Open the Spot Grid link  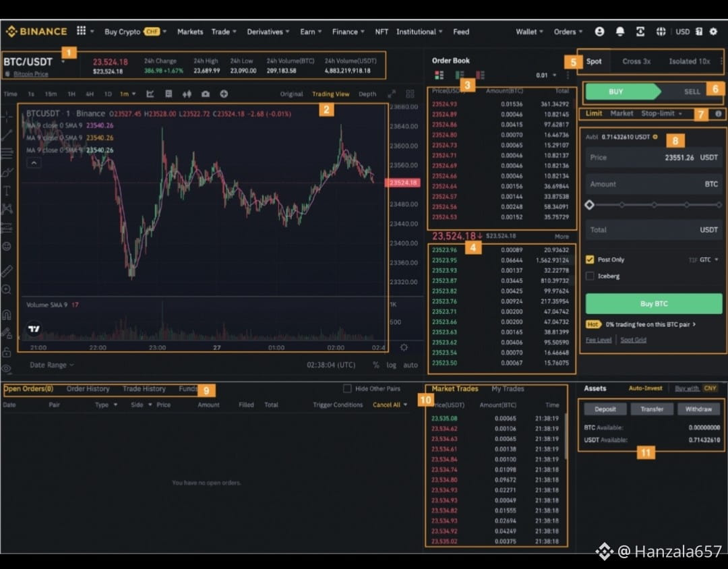(633, 340)
